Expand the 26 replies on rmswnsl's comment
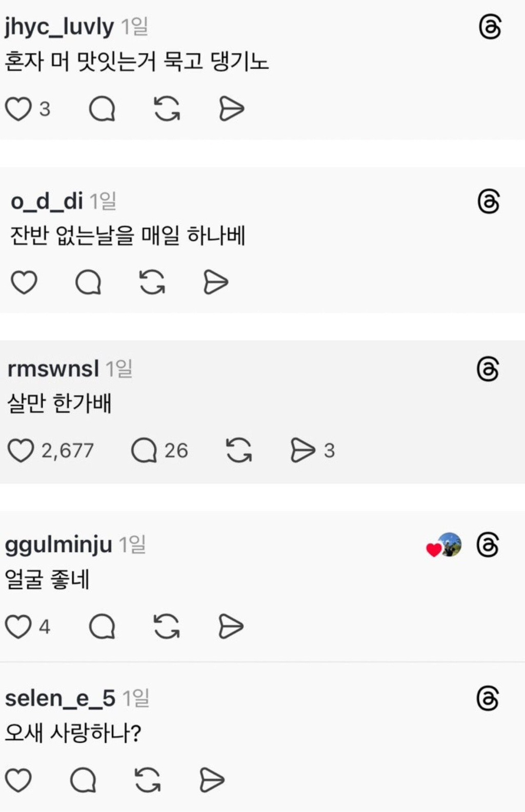This screenshot has height=812, width=525. (x=176, y=450)
